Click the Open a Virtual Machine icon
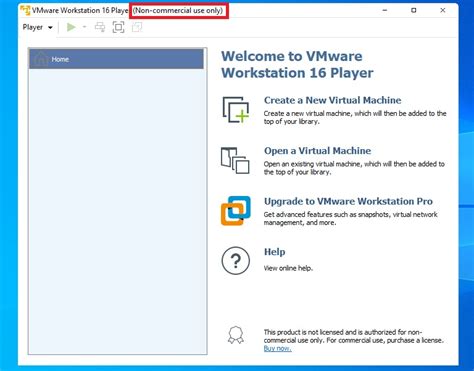This screenshot has height=371, width=474. pos(235,161)
